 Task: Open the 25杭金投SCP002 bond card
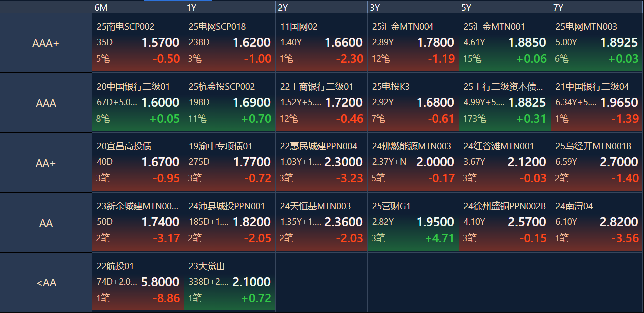230,103
